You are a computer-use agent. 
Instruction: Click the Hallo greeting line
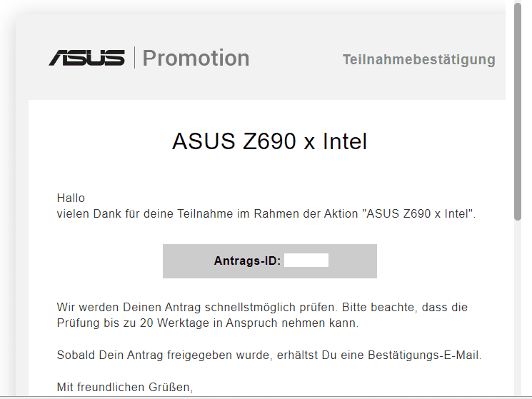[x=71, y=198]
